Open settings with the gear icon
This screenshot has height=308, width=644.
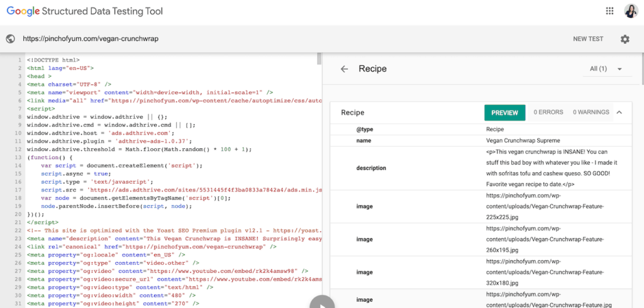coord(625,39)
